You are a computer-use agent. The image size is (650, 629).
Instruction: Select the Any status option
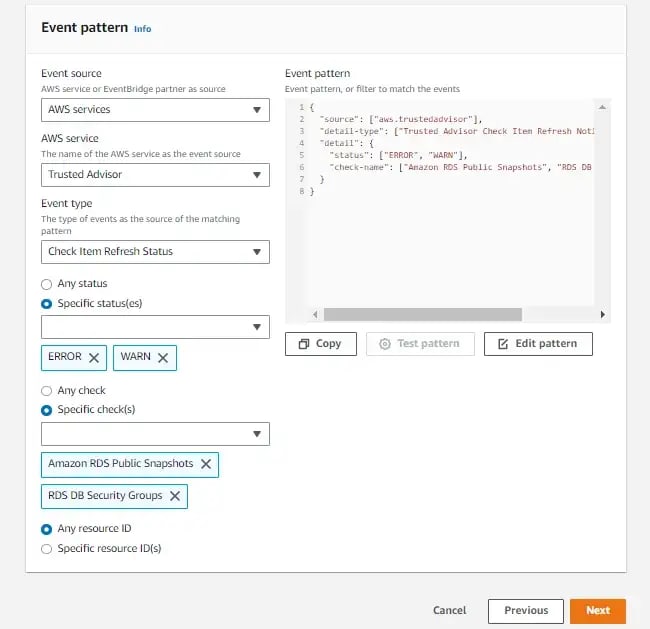pos(46,284)
